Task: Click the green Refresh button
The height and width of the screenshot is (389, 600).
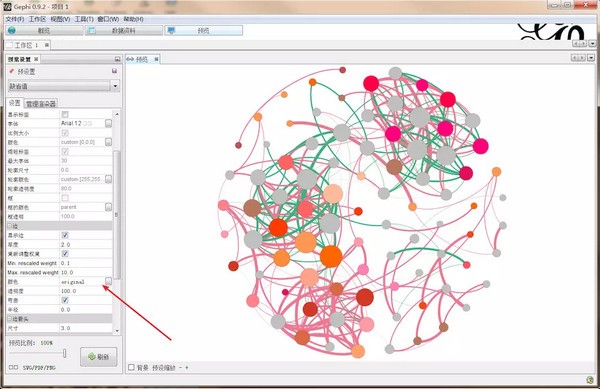Action: (99, 357)
